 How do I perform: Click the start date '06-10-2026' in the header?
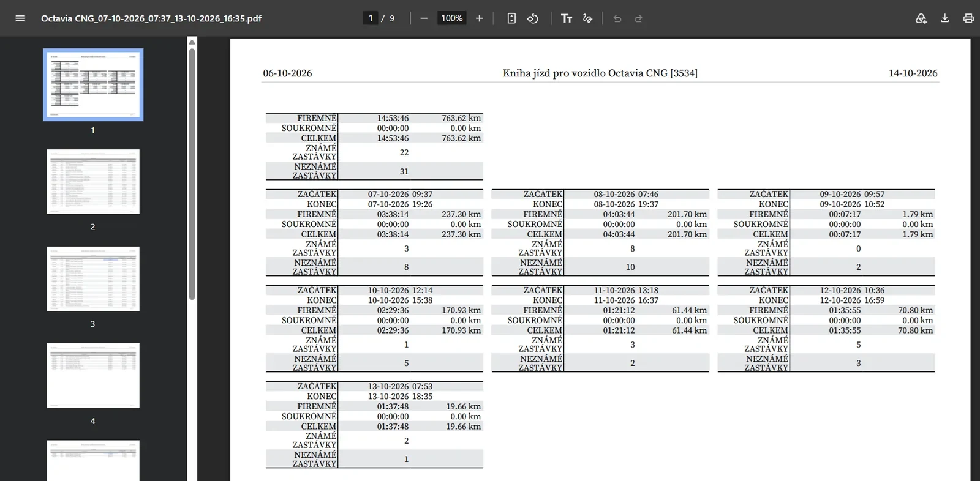(x=287, y=73)
